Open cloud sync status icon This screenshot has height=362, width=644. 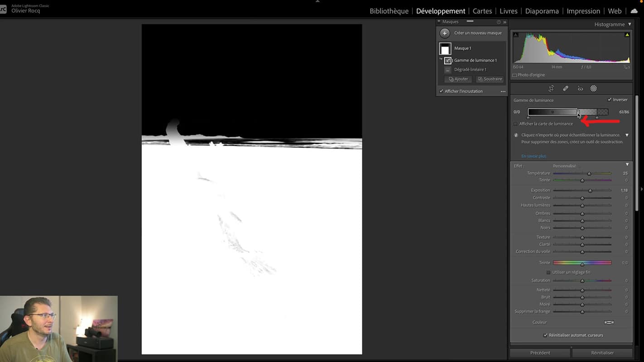(634, 11)
